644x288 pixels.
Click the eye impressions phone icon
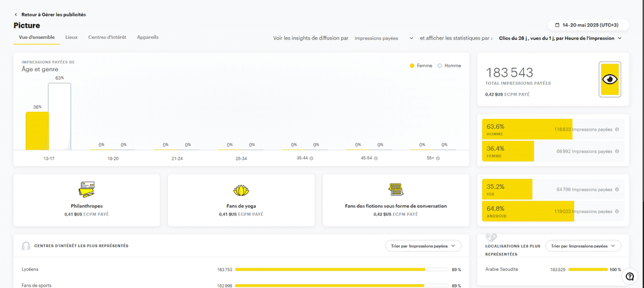pos(609,79)
